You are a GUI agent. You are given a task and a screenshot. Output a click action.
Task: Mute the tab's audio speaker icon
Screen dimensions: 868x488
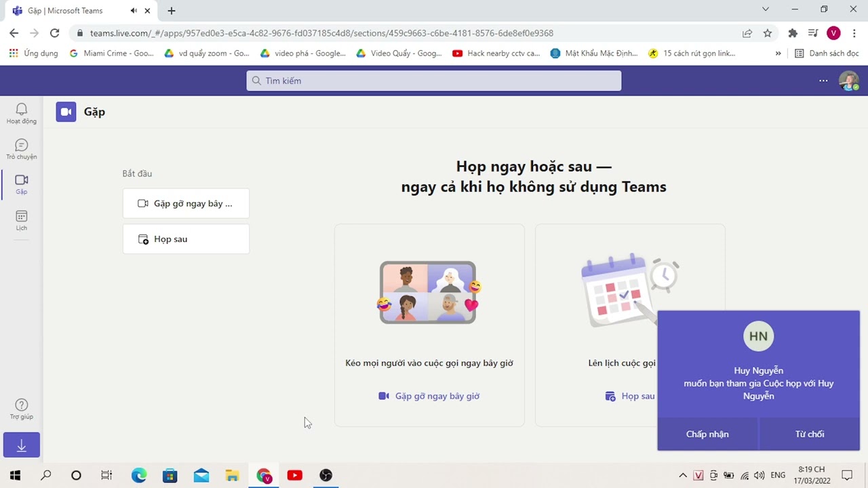coord(134,11)
